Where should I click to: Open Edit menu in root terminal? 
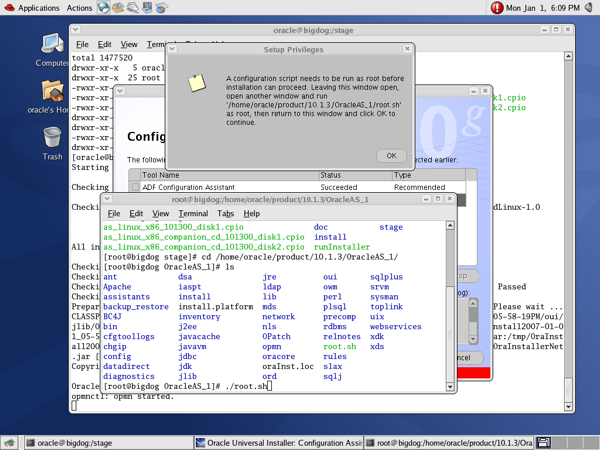click(136, 214)
